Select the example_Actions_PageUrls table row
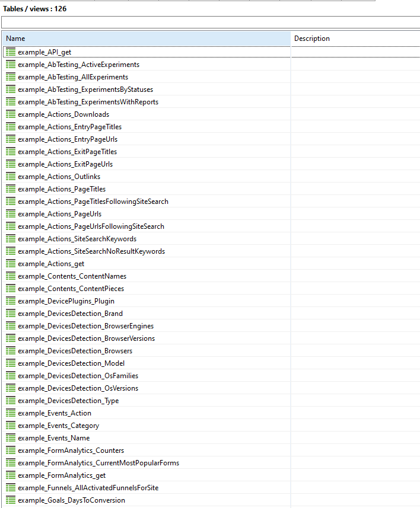This screenshot has height=508, width=420. pyautogui.click(x=59, y=214)
